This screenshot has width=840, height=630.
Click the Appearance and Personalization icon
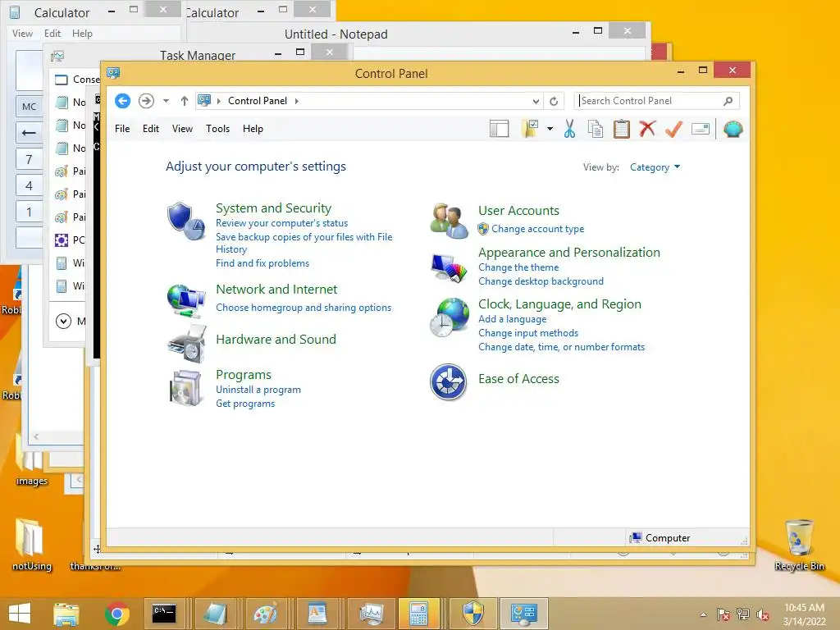coord(449,267)
